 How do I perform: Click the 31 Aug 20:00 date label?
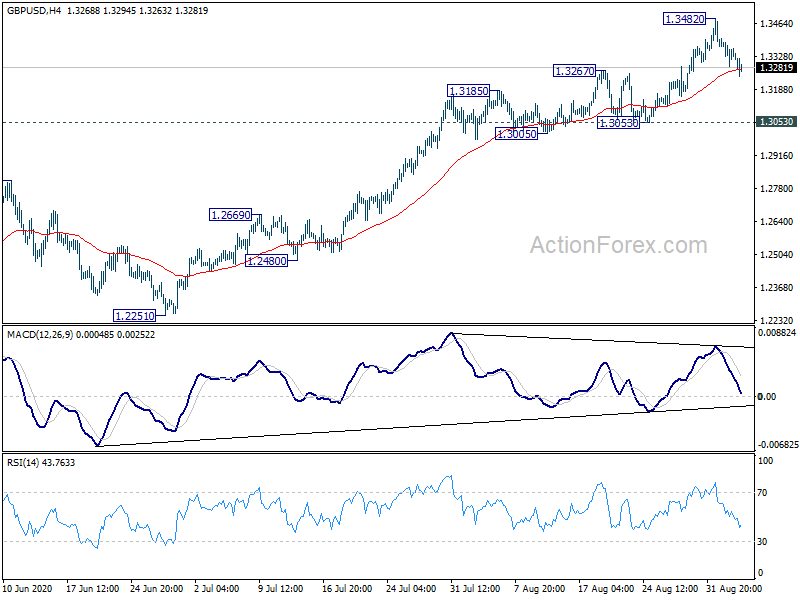(734, 588)
